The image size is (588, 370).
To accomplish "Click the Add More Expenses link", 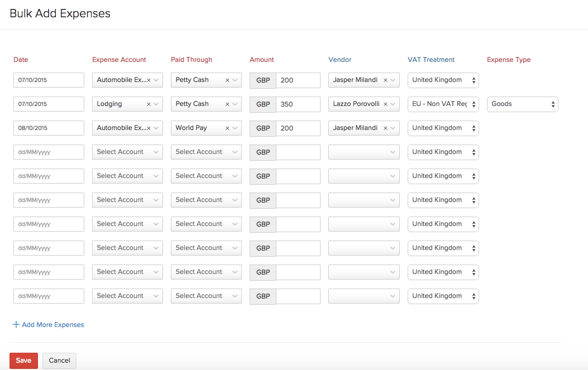I will click(53, 324).
